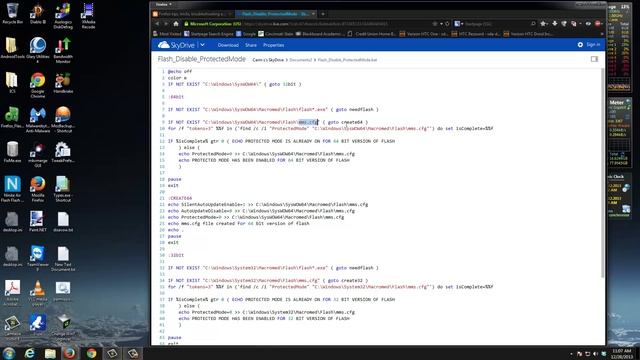Expand the search engine selector dropdown

[x=459, y=24]
